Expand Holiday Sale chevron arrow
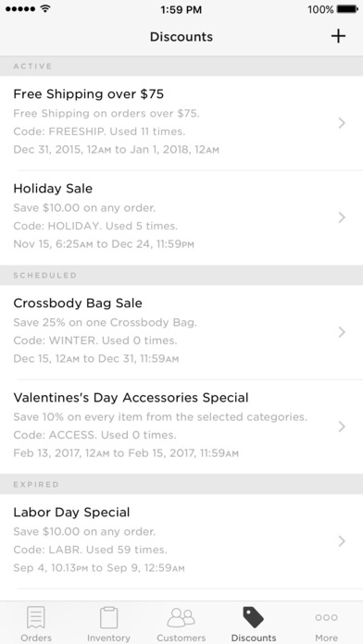Screen dimensions: 363x644 [x=342, y=217]
